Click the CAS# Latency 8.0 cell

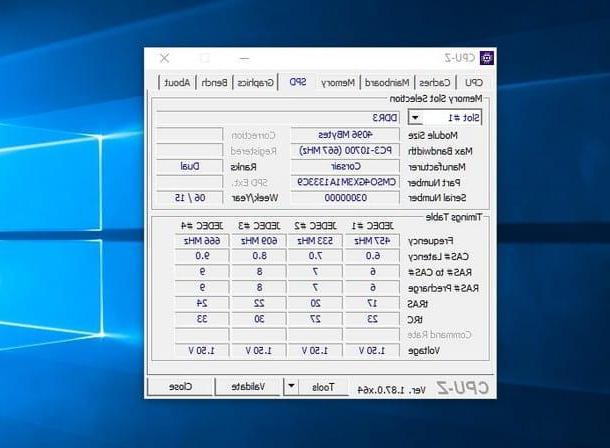coord(259,256)
